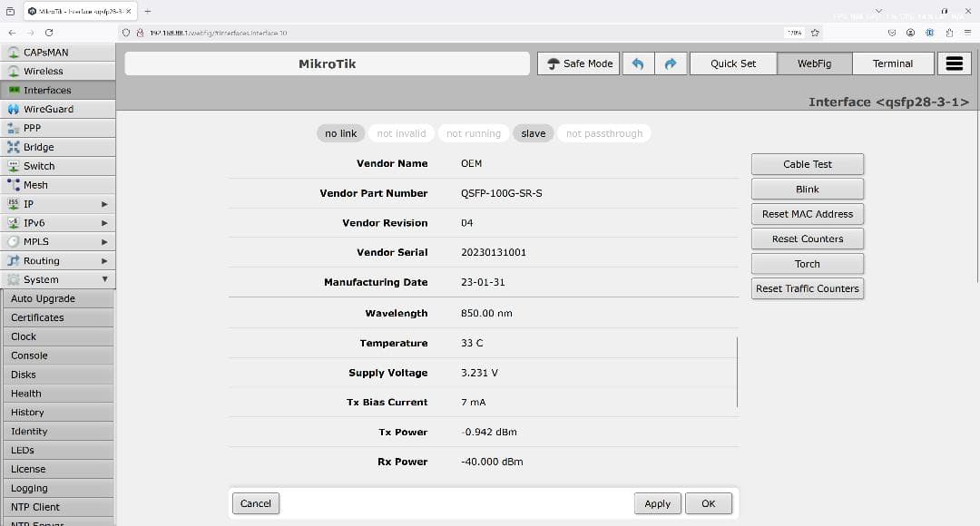980x526 pixels.
Task: Open WireGuard from the sidebar
Action: [x=57, y=109]
